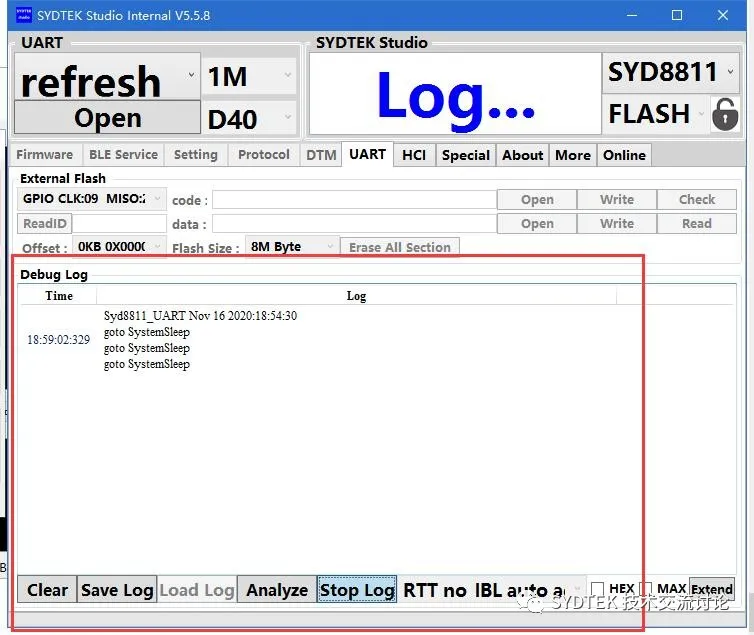Image resolution: width=754 pixels, height=635 pixels.
Task: Expand the Offset 0KB 0X0000 dropdown
Action: coord(119,247)
